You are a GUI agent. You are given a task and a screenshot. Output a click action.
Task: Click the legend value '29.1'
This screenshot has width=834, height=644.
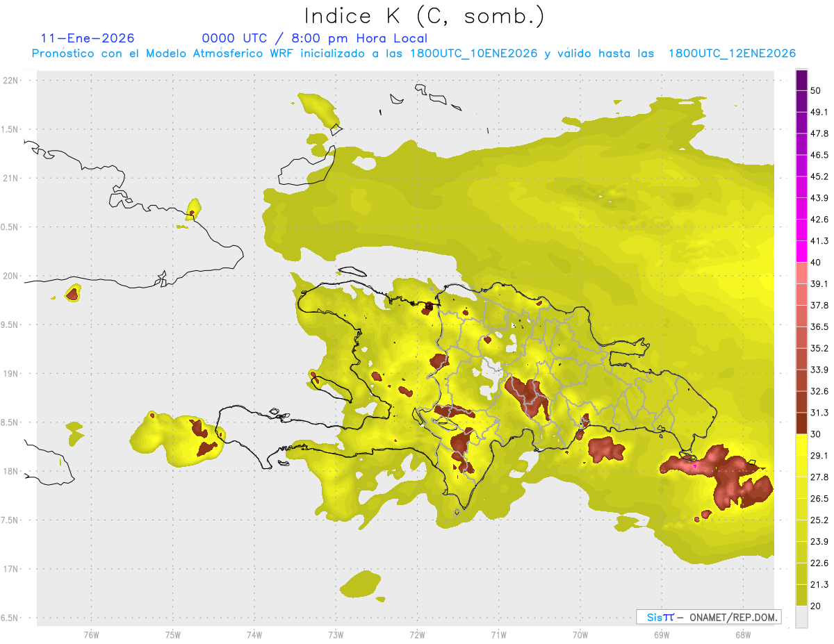819,456
